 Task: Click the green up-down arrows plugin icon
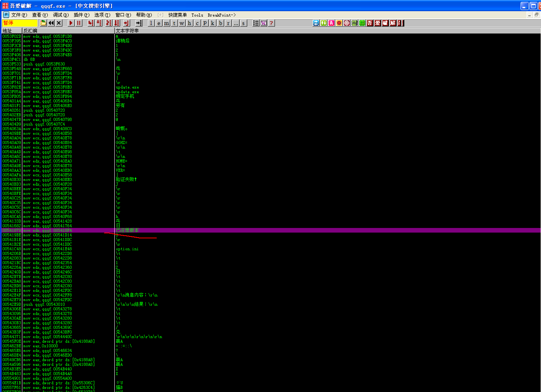(324, 23)
